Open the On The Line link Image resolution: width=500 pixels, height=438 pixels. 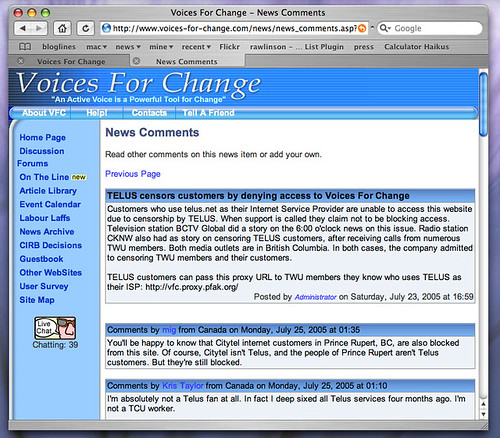tap(44, 177)
